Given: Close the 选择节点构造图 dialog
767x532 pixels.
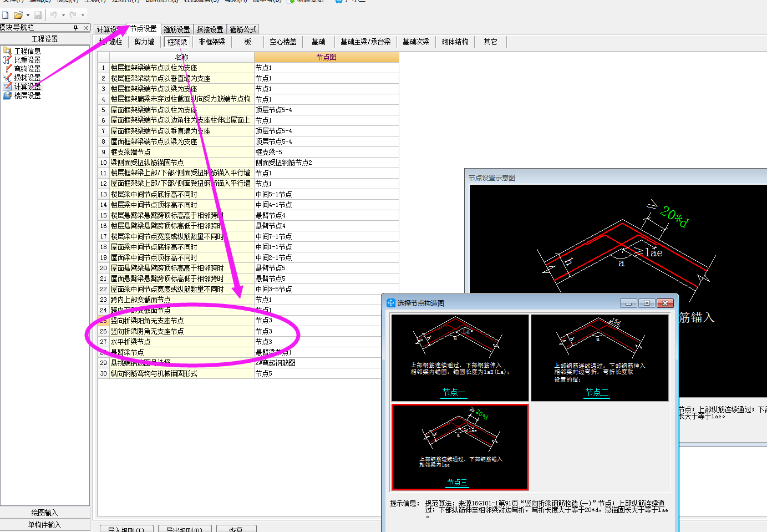Looking at the screenshot, I should [x=665, y=303].
